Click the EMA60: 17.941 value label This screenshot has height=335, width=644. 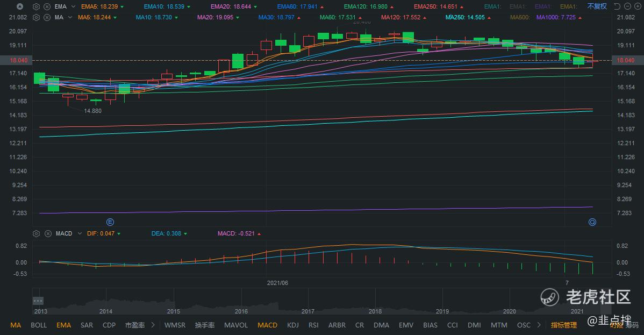(297, 6)
